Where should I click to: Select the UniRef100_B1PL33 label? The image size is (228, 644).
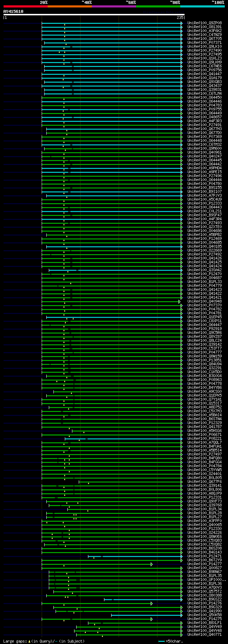click(x=204, y=282)
